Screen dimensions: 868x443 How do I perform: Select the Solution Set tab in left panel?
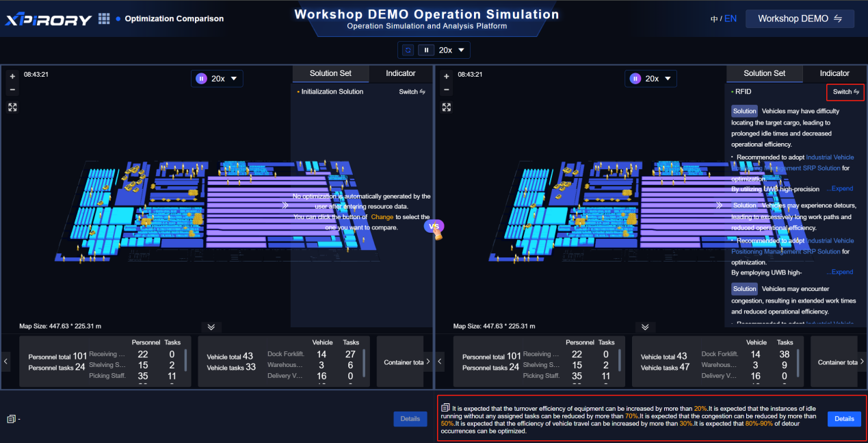point(330,73)
